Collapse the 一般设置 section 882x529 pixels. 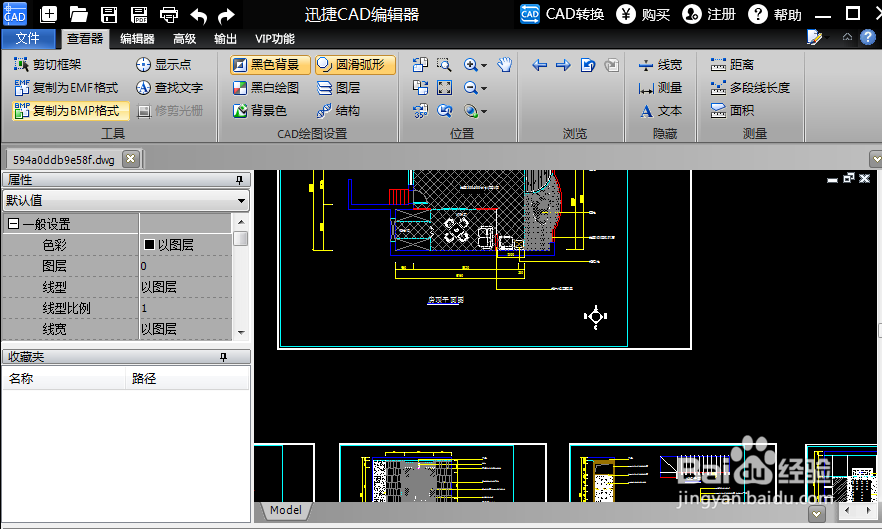click(14, 224)
